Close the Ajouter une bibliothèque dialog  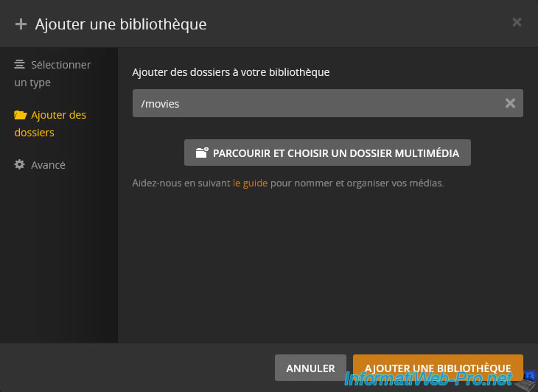click(x=517, y=22)
